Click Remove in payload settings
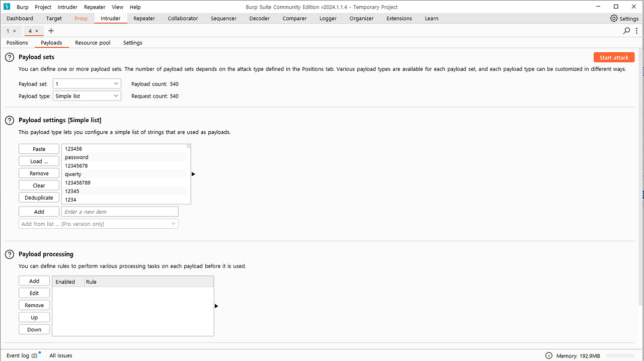This screenshot has height=361, width=644. pyautogui.click(x=39, y=173)
